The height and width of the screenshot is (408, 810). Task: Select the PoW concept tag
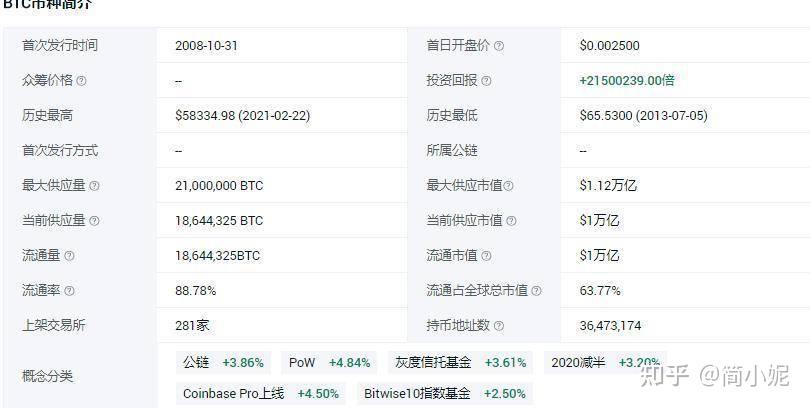(330, 363)
